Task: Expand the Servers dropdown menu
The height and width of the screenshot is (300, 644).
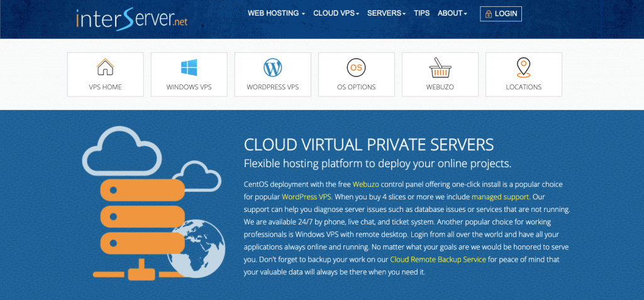Action: coord(386,13)
